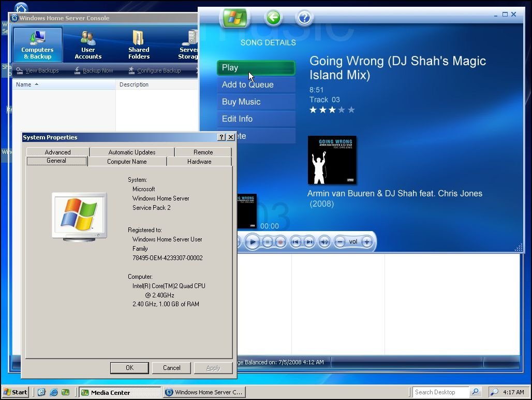This screenshot has height=400, width=532.
Task: Click the taskbar clock showing 4:17 AM
Action: (513, 392)
